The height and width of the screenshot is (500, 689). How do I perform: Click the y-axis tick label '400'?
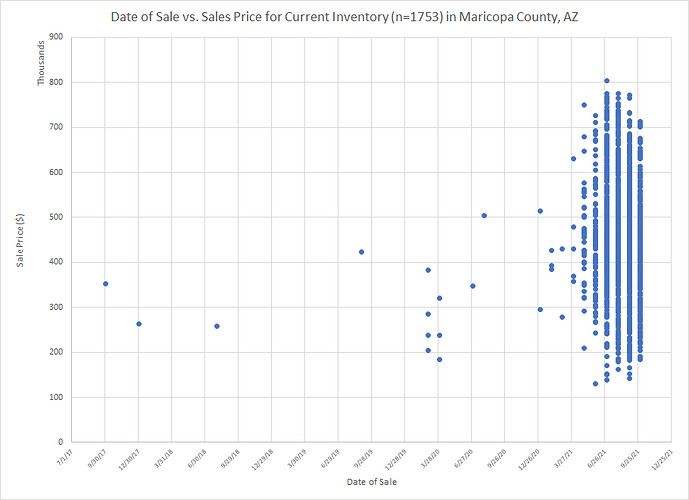56,262
